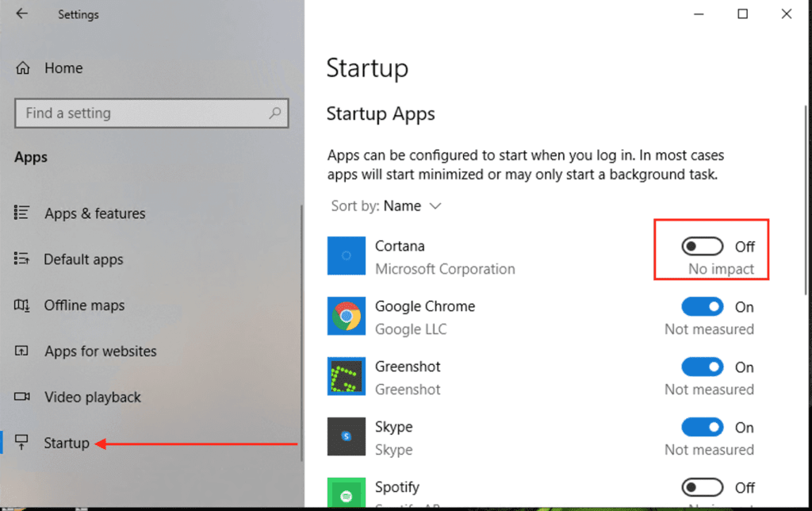
Task: Click the Home icon in sidebar
Action: click(24, 68)
